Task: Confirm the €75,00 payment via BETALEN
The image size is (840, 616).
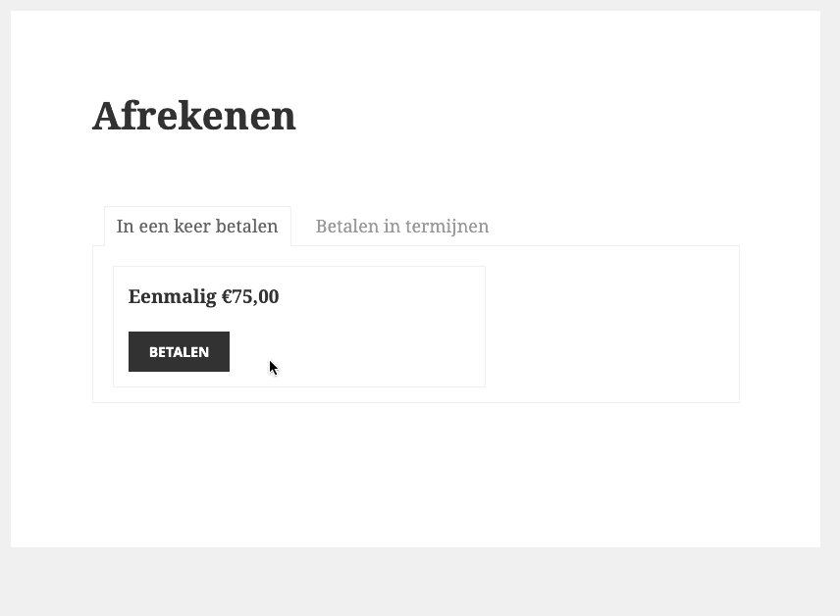Action: [179, 352]
